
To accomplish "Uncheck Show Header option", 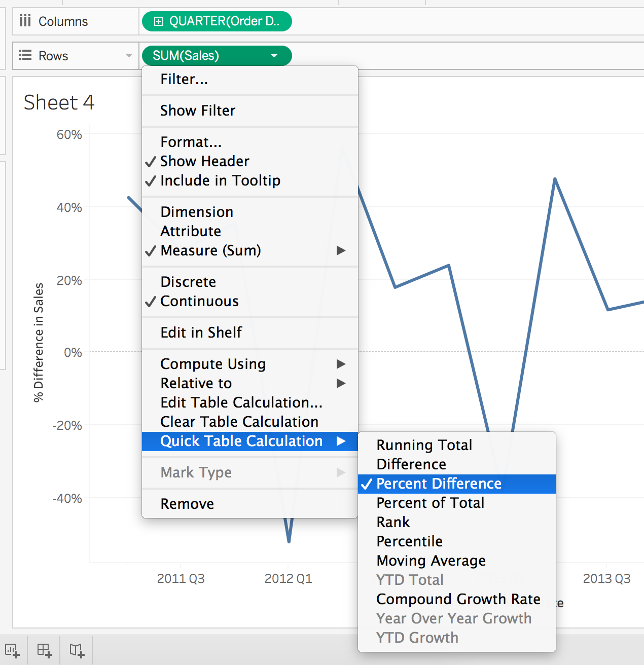I will (204, 161).
